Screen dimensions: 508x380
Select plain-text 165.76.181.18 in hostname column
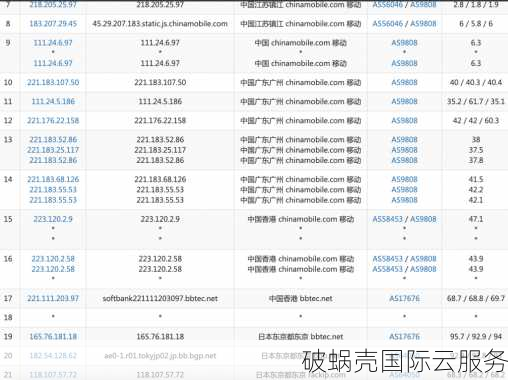coord(160,337)
